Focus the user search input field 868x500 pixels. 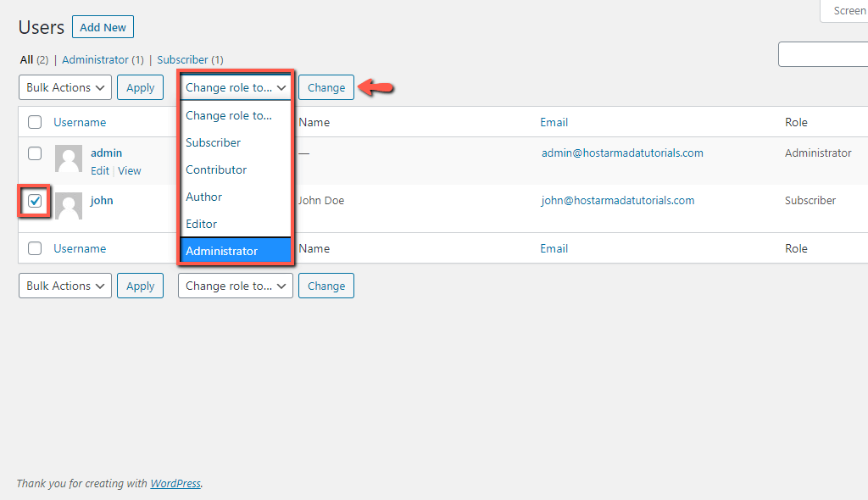823,54
